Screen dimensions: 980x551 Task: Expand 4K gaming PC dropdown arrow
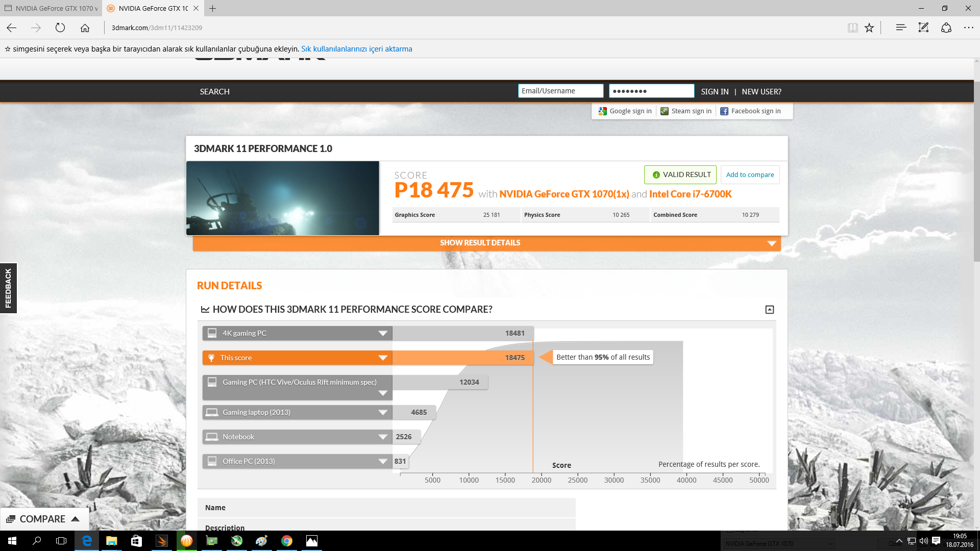click(383, 333)
